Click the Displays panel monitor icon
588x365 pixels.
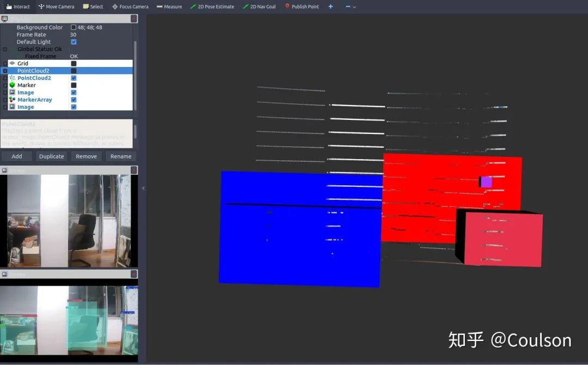[4, 19]
